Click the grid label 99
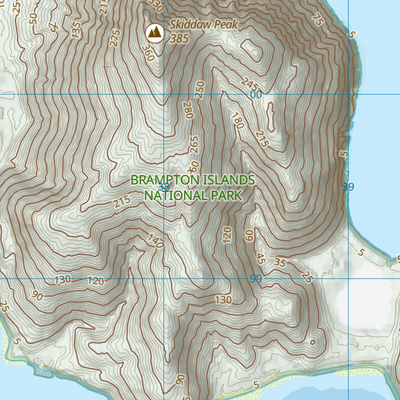The image size is (400, 400). 256,279
